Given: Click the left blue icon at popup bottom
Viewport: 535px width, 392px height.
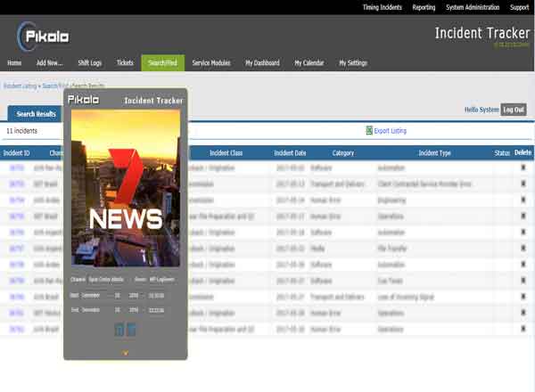Looking at the screenshot, I should 119,330.
